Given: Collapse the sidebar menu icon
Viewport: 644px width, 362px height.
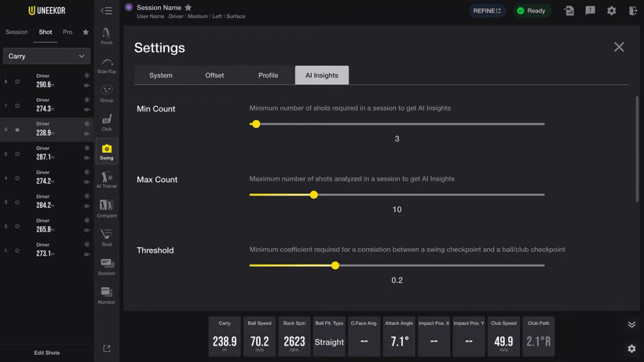Looking at the screenshot, I should pos(106,11).
